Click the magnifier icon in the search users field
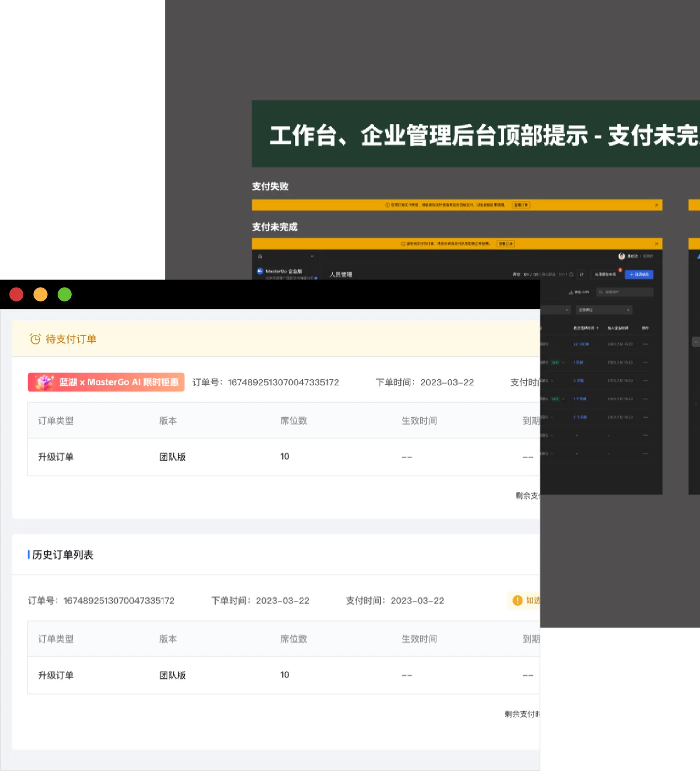 point(601,292)
